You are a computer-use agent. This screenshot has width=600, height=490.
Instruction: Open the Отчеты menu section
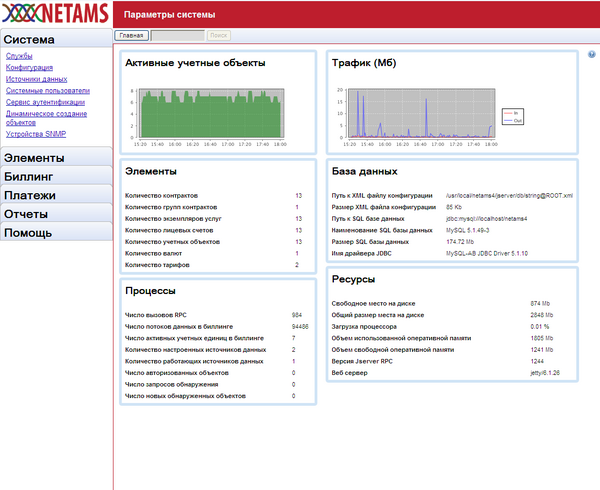(x=55, y=214)
